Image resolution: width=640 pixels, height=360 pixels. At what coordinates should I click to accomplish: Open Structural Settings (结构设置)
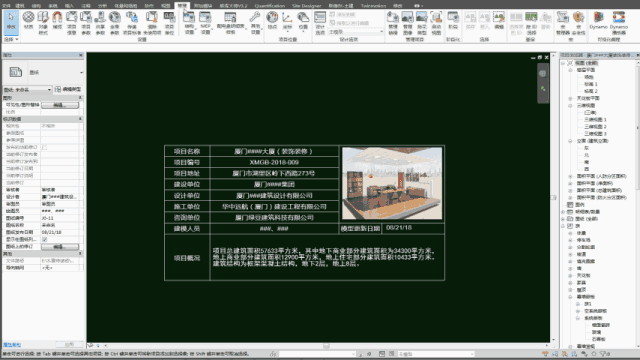[x=189, y=22]
